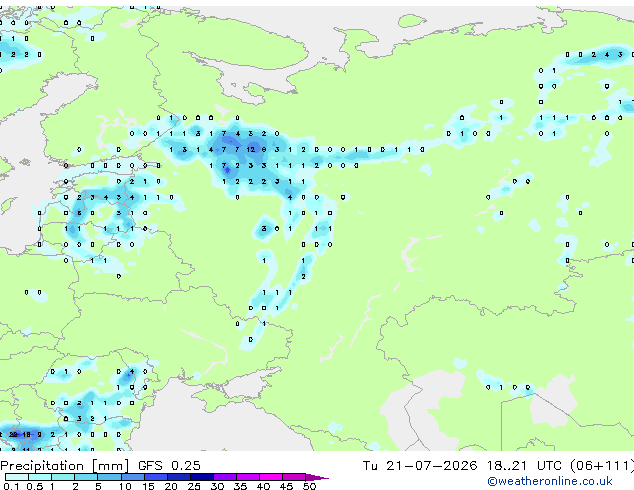Select the 40–45 mm magenta legend swatch
Screen dimensions: 634x490
click(x=271, y=477)
